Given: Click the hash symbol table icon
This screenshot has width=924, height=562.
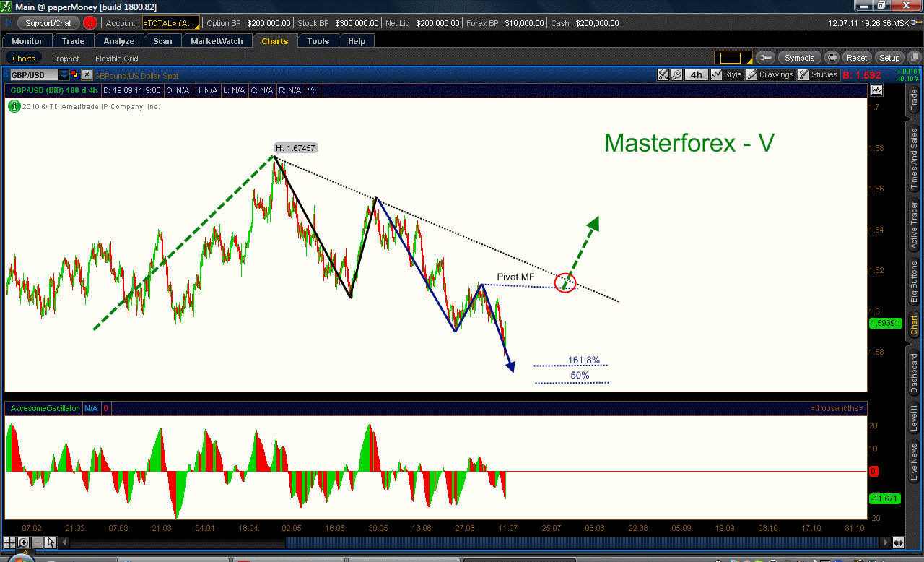Looking at the screenshot, I should 87,75.
